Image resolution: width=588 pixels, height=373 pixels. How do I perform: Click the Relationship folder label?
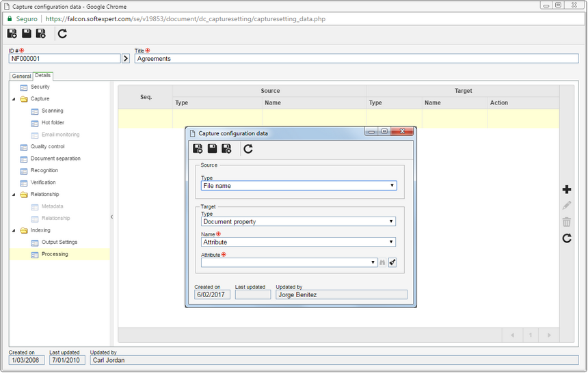coord(44,194)
